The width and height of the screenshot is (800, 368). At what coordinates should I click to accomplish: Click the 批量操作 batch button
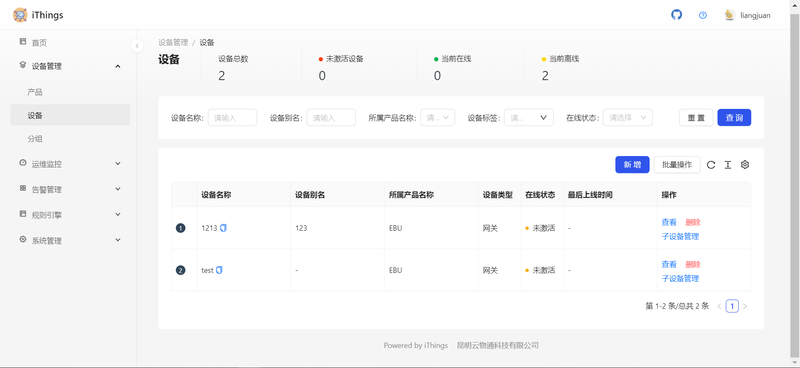point(677,164)
